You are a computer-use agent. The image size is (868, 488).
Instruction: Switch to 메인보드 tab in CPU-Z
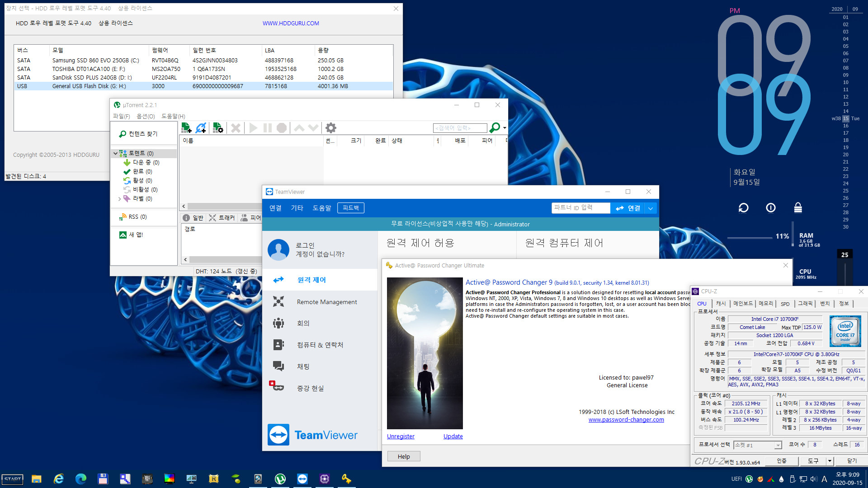[x=743, y=304]
